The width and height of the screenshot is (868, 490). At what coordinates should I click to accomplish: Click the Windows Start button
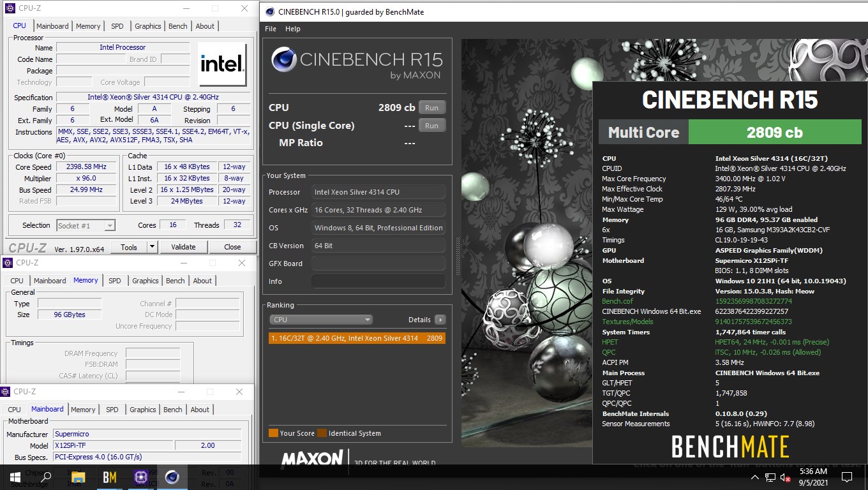tap(15, 477)
